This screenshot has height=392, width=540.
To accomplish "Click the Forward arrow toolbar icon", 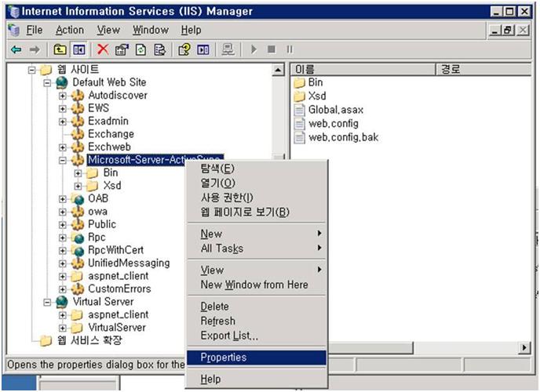I will coord(35,50).
